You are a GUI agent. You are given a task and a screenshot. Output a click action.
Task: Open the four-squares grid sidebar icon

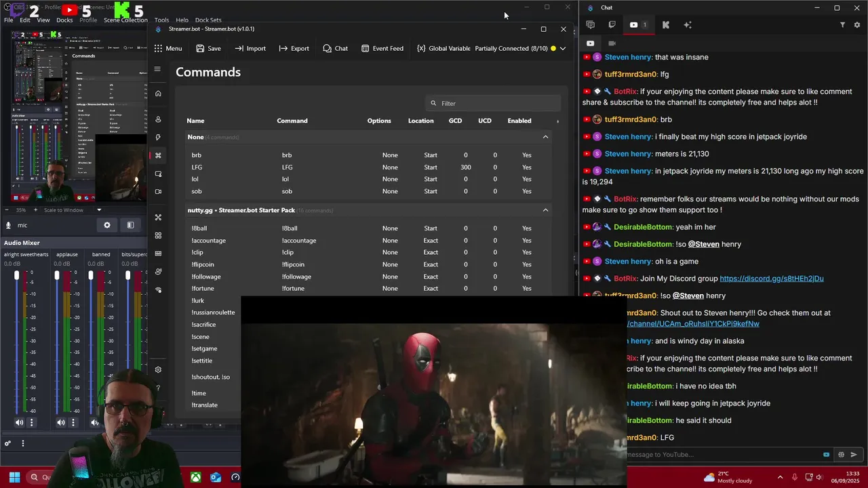tap(158, 236)
